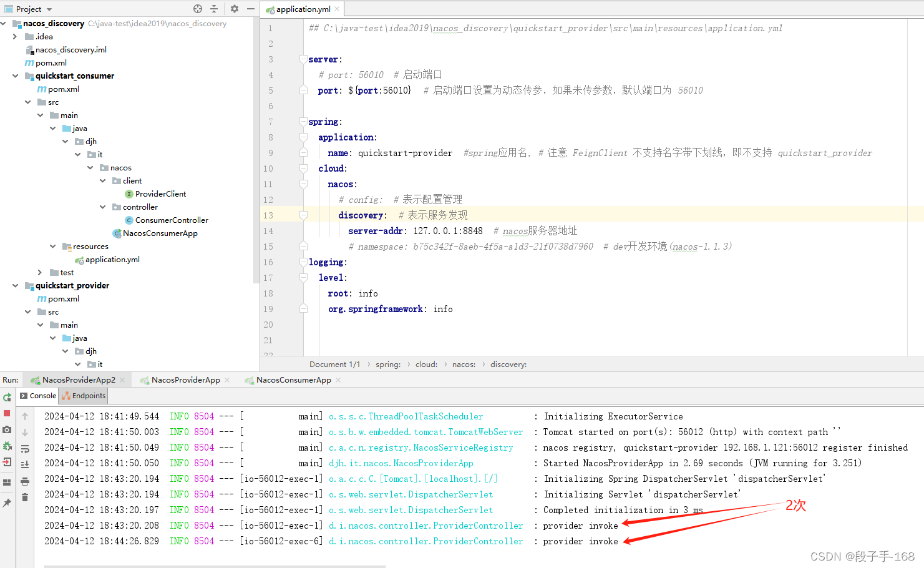
Task: Open pom.xml under quickstart_provider
Action: click(x=63, y=299)
